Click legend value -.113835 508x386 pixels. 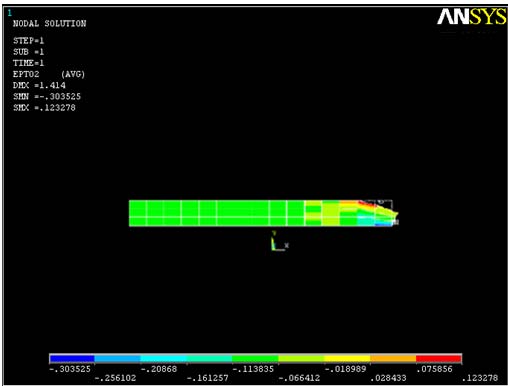(253, 369)
